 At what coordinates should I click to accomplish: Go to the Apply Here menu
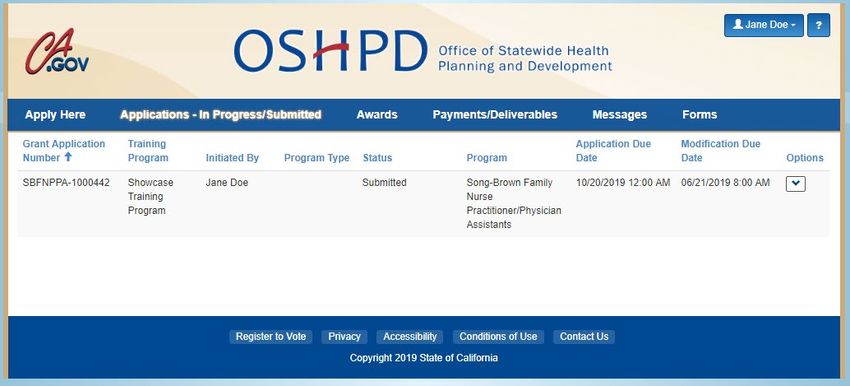coord(55,115)
